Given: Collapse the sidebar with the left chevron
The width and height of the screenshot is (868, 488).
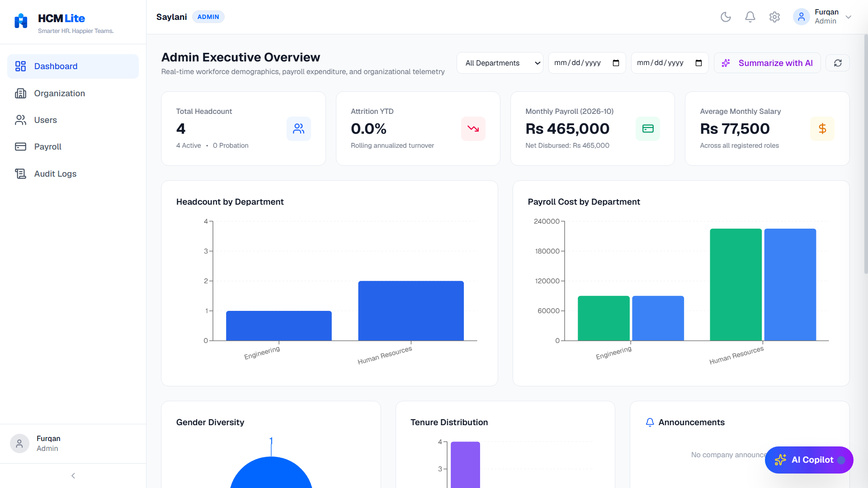Looking at the screenshot, I should pos(73,476).
